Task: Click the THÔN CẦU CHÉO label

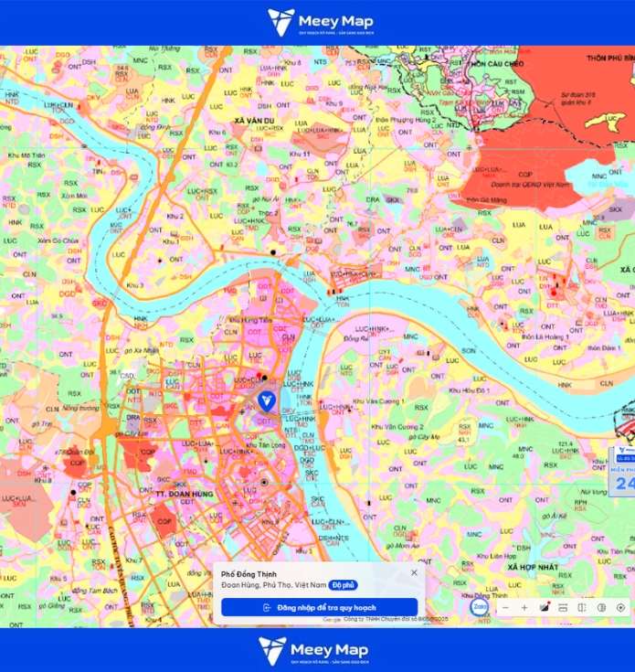Action: [x=496, y=64]
